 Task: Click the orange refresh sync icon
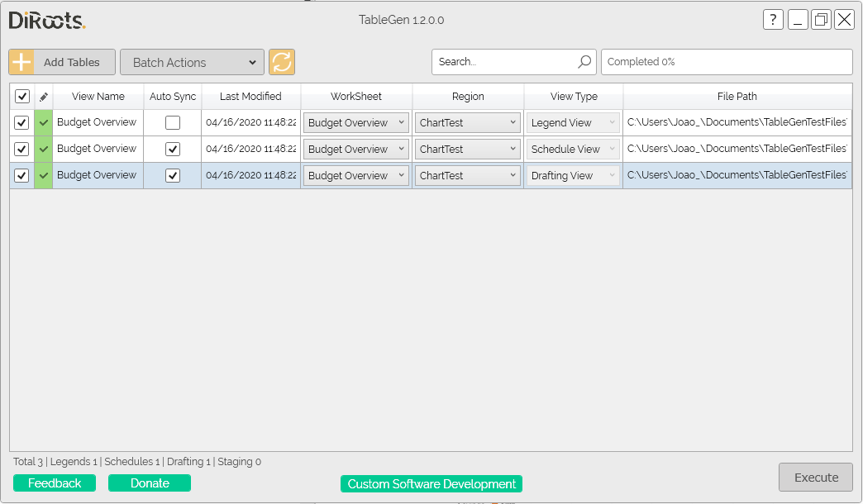(x=281, y=62)
